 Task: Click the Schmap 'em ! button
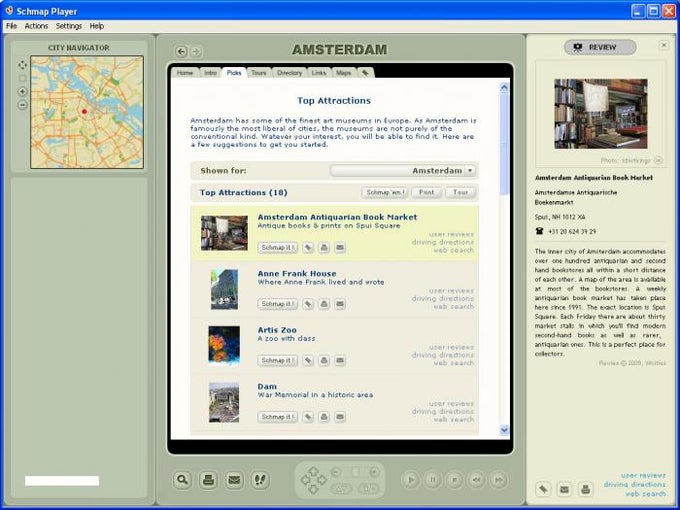pos(385,192)
